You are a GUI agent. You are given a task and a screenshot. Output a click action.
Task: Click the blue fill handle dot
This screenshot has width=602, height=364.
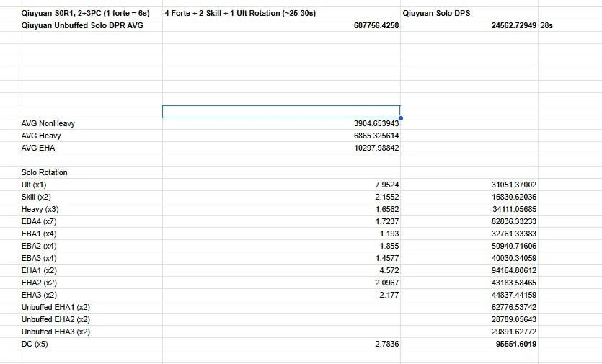(400, 118)
